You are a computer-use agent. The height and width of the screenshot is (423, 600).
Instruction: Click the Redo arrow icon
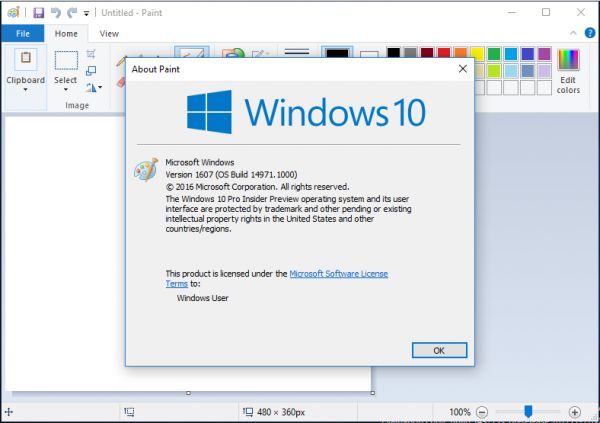[x=72, y=13]
